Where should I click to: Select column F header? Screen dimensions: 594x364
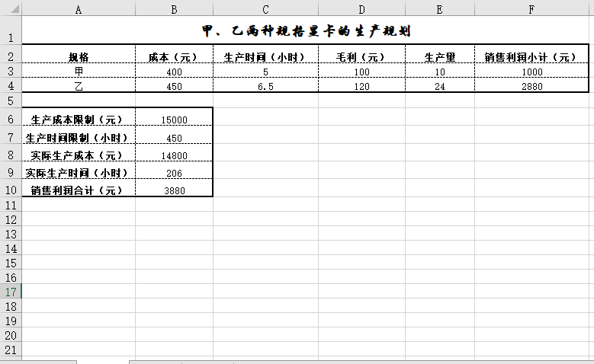coord(531,8)
